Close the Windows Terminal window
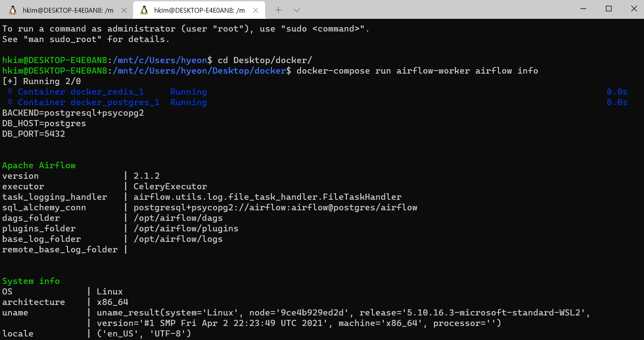 pyautogui.click(x=633, y=9)
